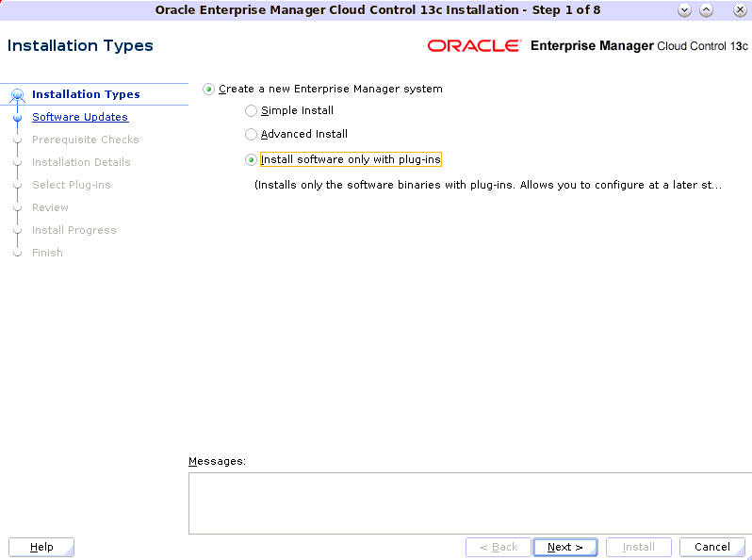Click the title bar up-arrow icon

coord(706,10)
